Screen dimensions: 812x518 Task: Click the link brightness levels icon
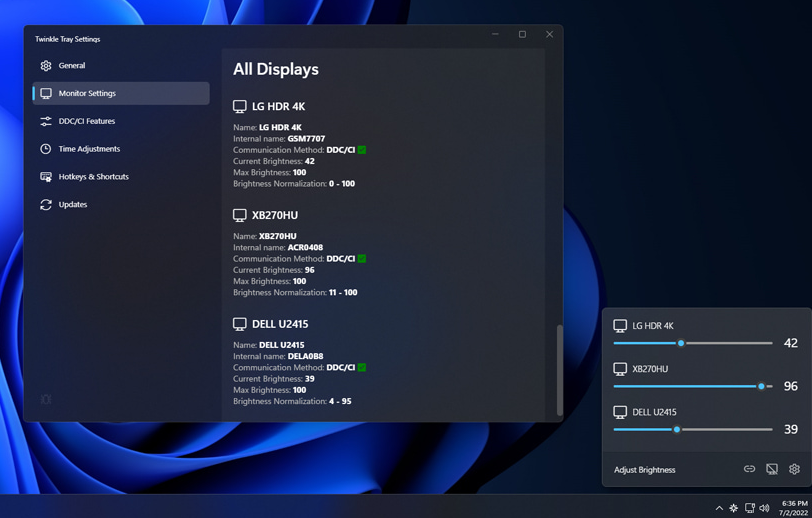click(749, 469)
